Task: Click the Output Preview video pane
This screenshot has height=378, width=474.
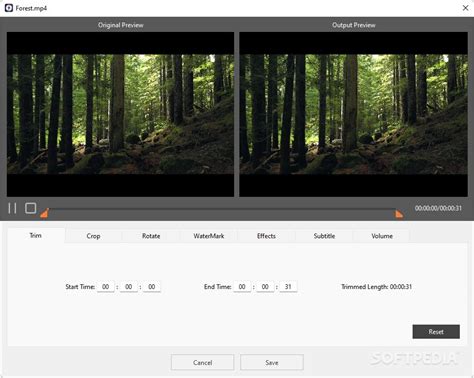Action: [x=354, y=114]
